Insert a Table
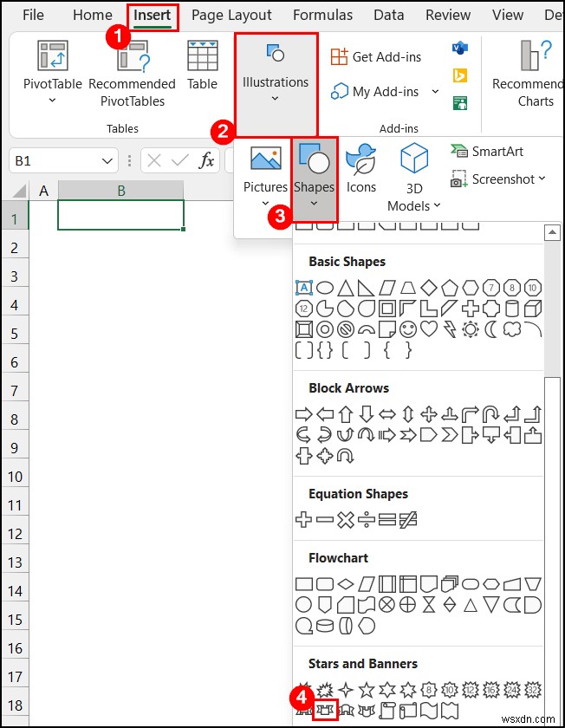The height and width of the screenshot is (728, 565). pos(203,65)
